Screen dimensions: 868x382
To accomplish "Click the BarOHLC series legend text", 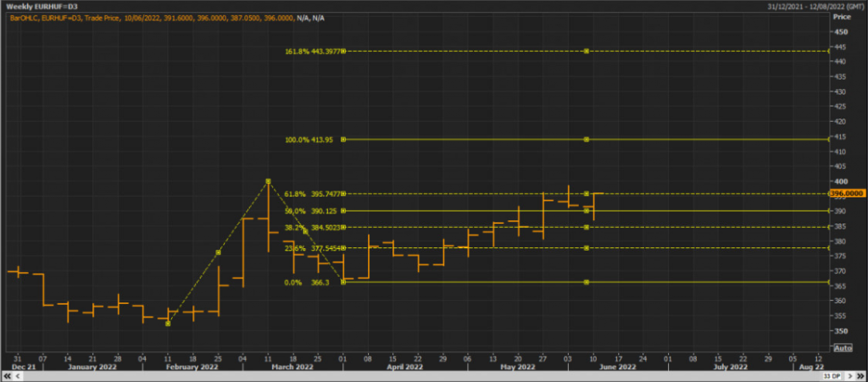I will pyautogui.click(x=167, y=18).
